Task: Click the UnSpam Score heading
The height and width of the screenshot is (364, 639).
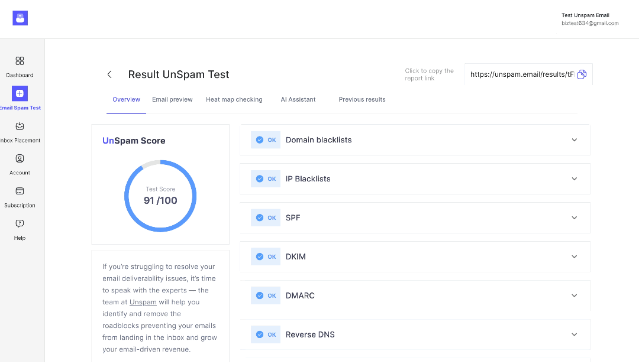Action: pyautogui.click(x=134, y=141)
